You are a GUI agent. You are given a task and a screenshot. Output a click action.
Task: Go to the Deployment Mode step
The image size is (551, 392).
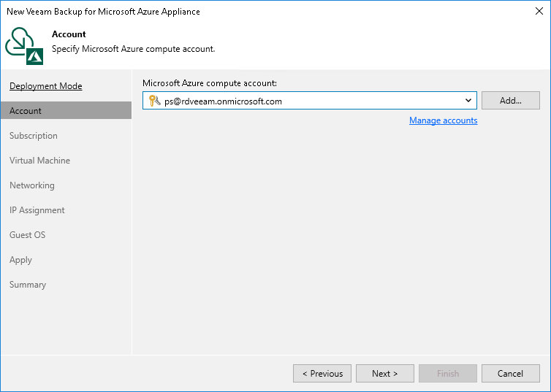click(45, 86)
